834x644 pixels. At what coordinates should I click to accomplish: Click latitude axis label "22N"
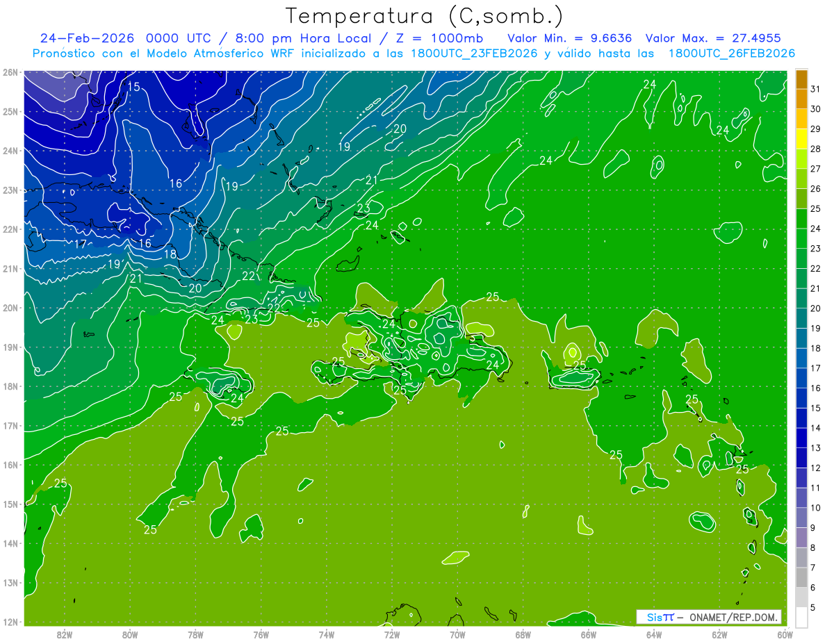pyautogui.click(x=10, y=229)
